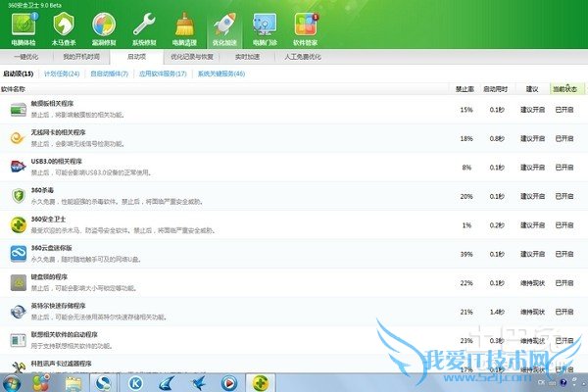The width and height of the screenshot is (588, 392).
Task: Show 系统关键服务(46) list
Action: click(x=221, y=73)
